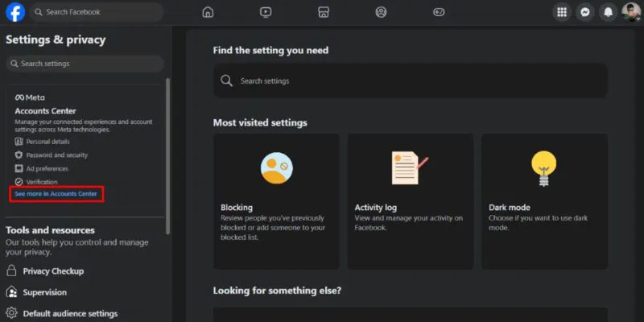The width and height of the screenshot is (644, 322).
Task: Open the Activity log card
Action: 411,201
